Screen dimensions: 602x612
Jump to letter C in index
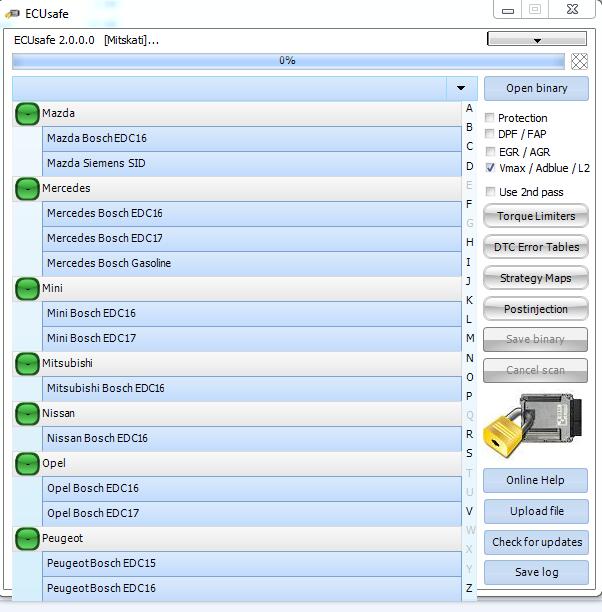[469, 146]
